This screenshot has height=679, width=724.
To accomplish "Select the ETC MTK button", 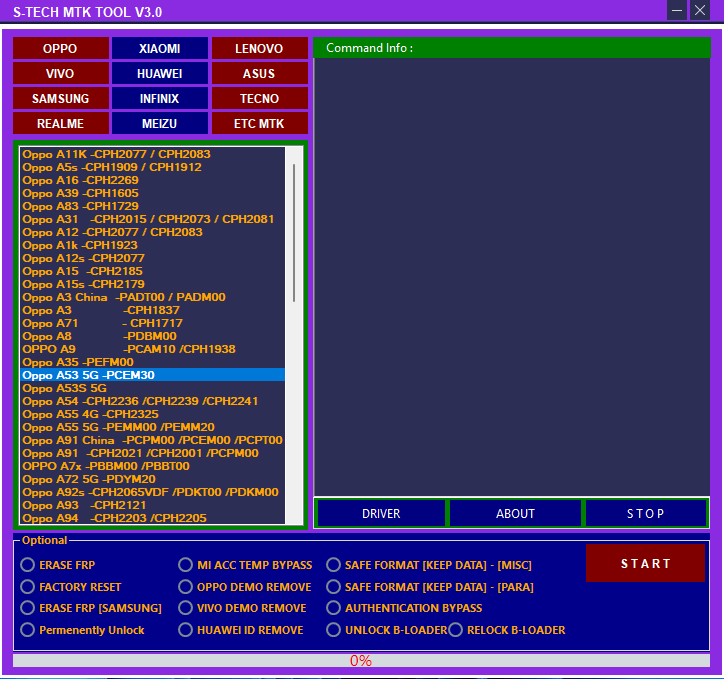I will [x=259, y=123].
